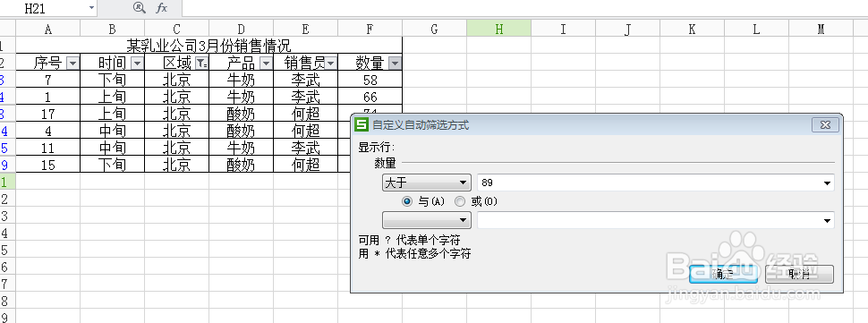Select the 或(O) radio option

point(460,202)
